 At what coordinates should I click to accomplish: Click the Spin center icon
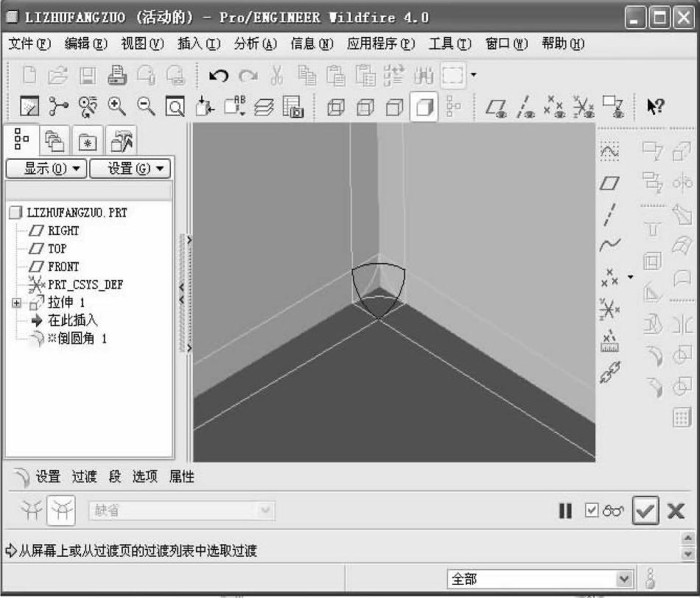tap(58, 107)
